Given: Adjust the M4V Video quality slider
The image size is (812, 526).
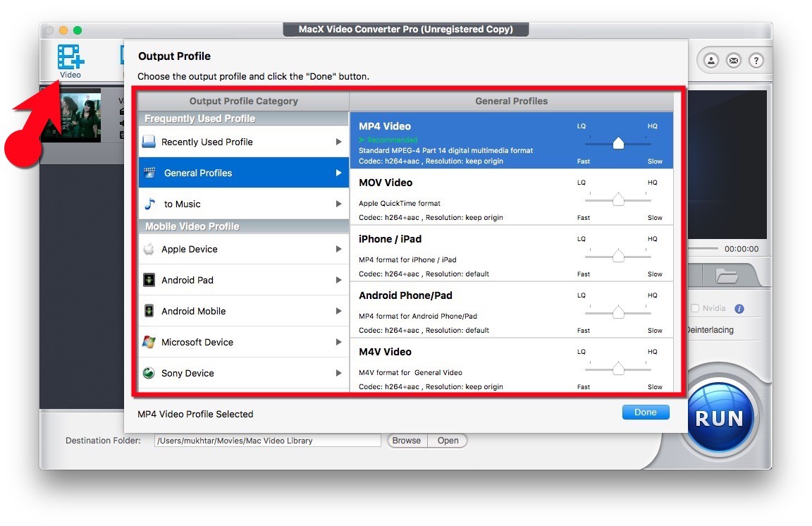Looking at the screenshot, I should pos(617,369).
